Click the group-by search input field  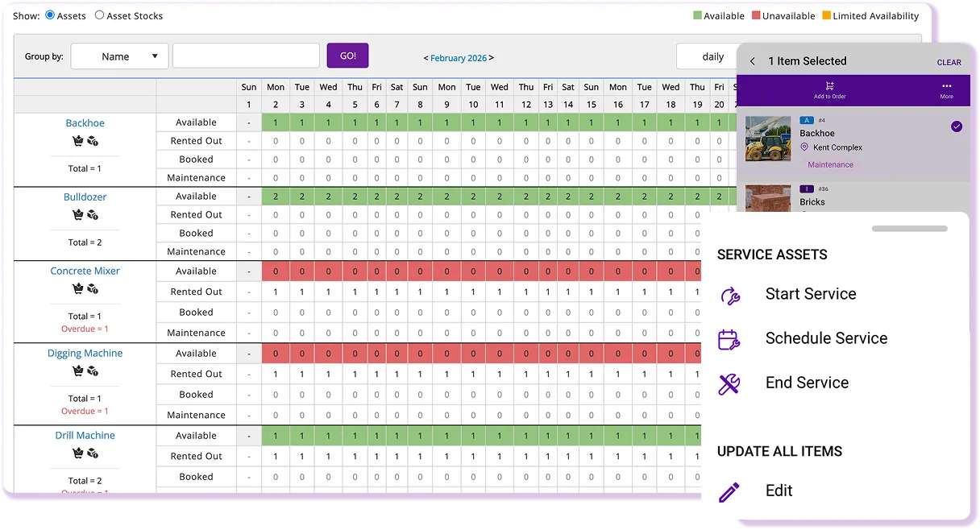tap(246, 56)
